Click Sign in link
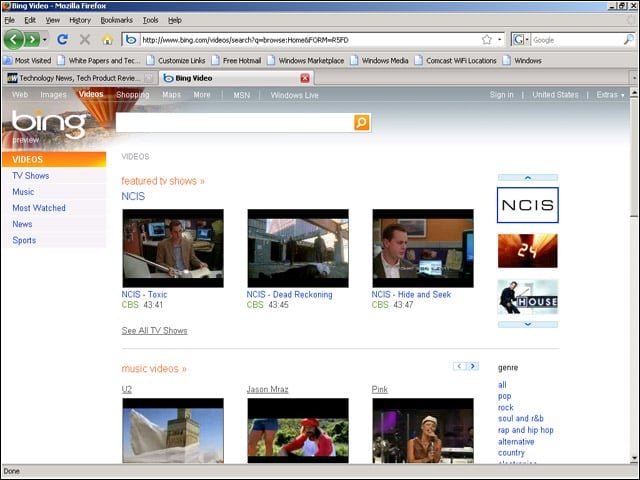The image size is (640, 480). pos(502,95)
